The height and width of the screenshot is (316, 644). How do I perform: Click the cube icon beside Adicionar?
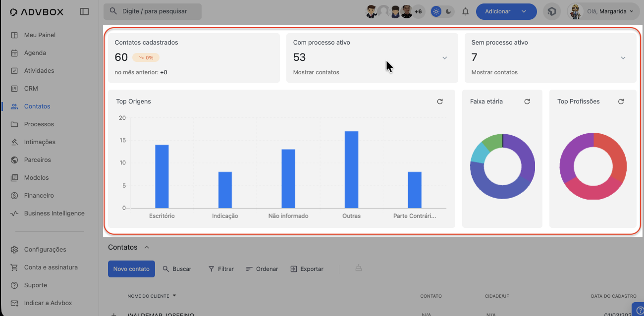(552, 11)
